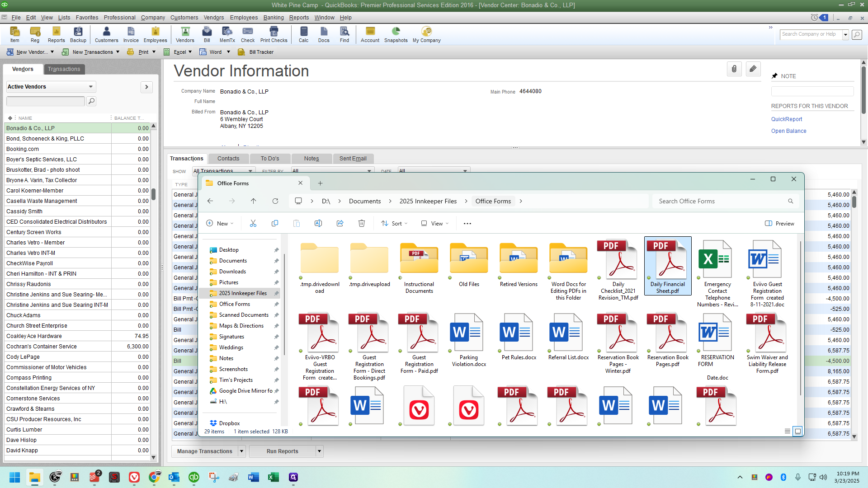This screenshot has width=868, height=488.
Task: Select Dropbox in Explorer navigation pane
Action: (x=229, y=423)
